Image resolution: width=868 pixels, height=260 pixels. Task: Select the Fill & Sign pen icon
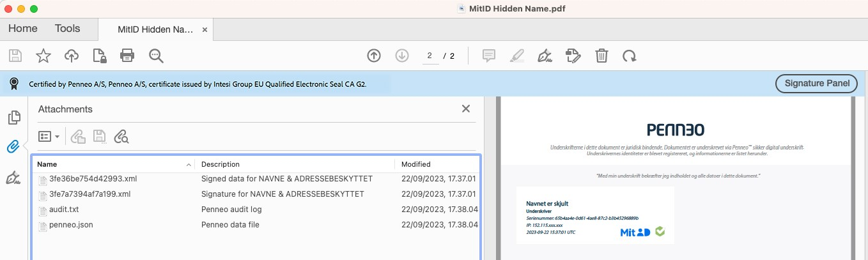point(545,56)
